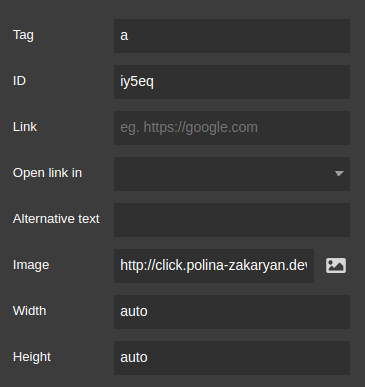Open the image picker icon beside Image field
This screenshot has height=387, width=365.
[336, 266]
